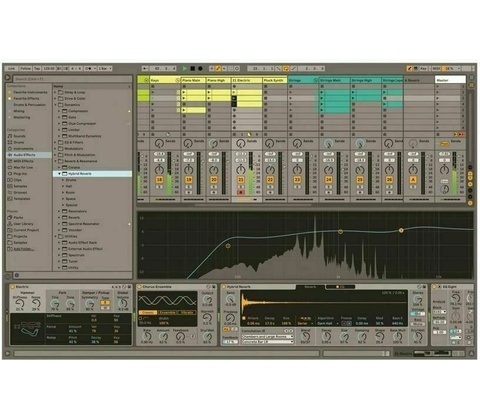Click the low-cut EQ band node on curve
This screenshot has width=480, height=420.
pyautogui.click(x=228, y=246)
